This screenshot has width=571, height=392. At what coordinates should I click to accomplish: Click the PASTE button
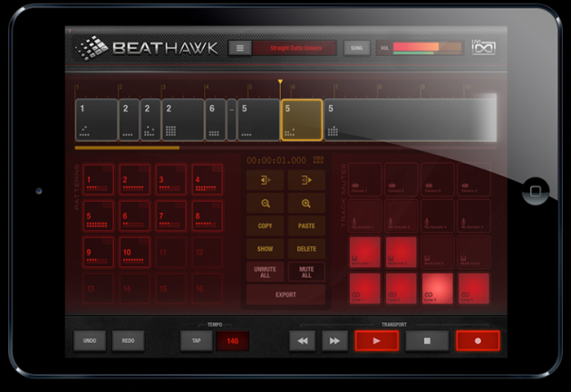[306, 225]
